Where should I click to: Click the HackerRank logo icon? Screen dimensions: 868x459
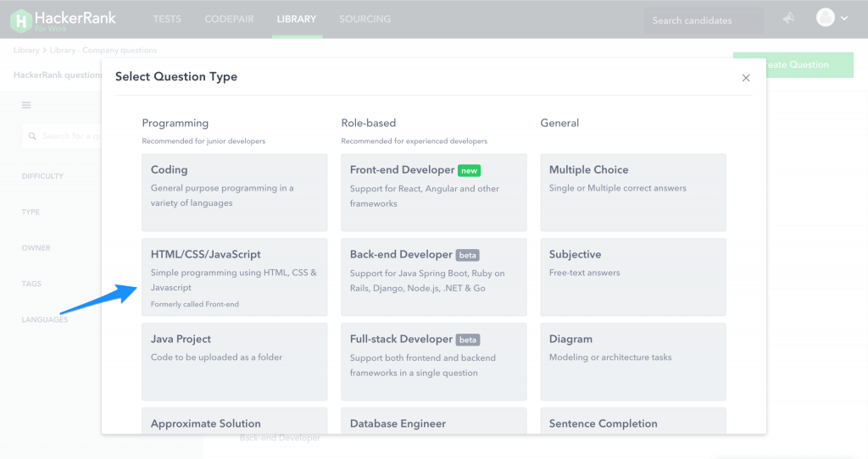point(21,20)
